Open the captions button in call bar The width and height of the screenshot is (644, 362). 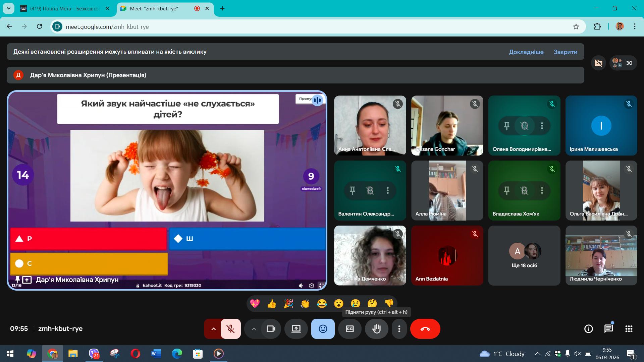[x=350, y=329]
